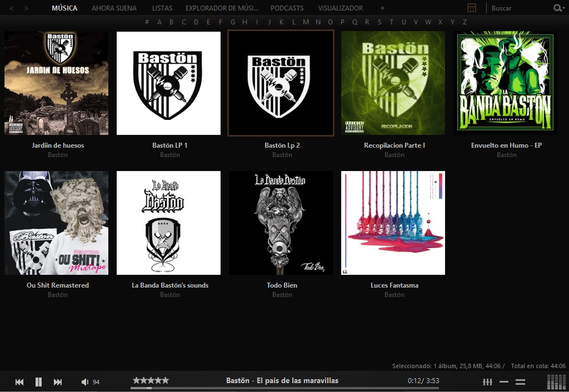Pause the current track
This screenshot has height=392, width=569.
(x=38, y=382)
